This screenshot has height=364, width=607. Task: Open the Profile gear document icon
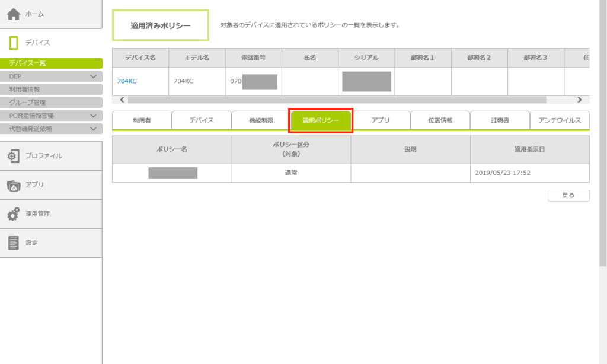click(x=13, y=155)
